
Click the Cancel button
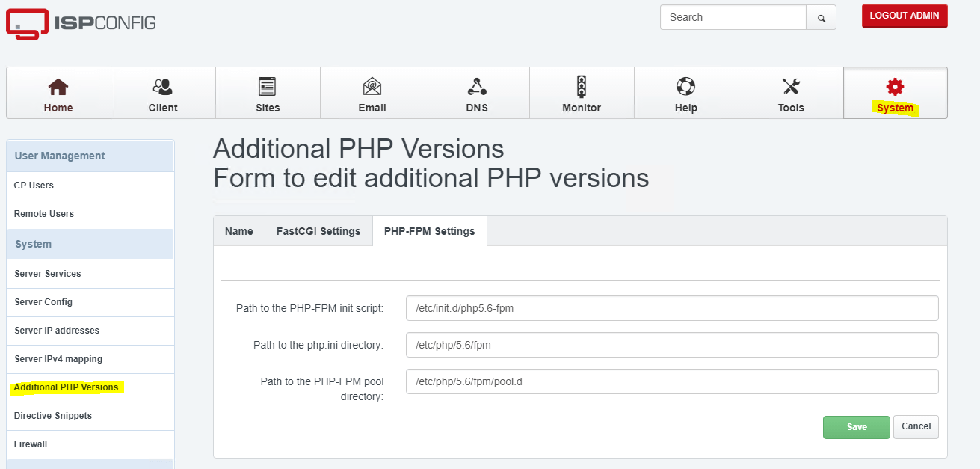(916, 426)
